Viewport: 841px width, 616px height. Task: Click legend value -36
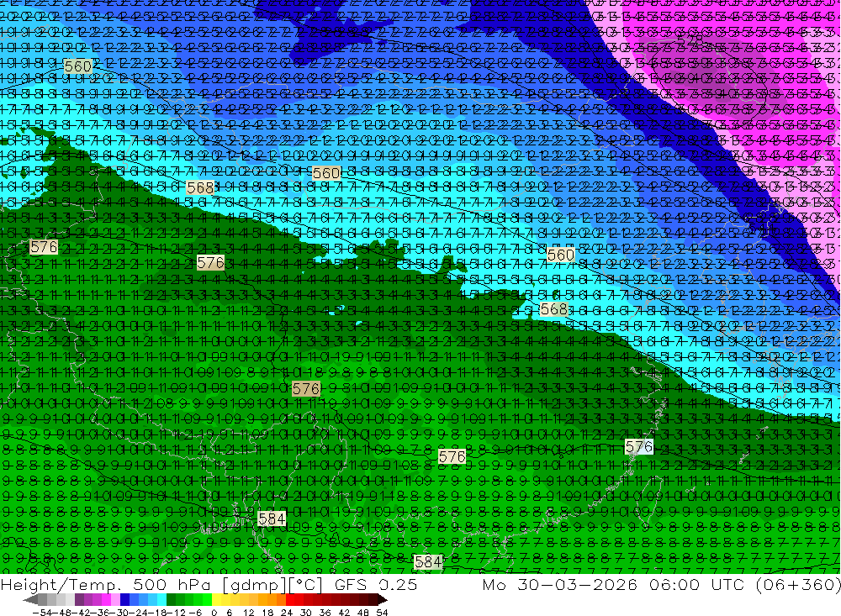tap(101, 613)
